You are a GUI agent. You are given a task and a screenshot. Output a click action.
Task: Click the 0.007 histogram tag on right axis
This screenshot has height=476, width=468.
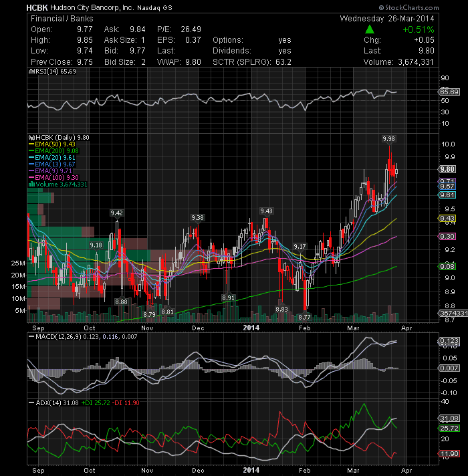(x=449, y=368)
